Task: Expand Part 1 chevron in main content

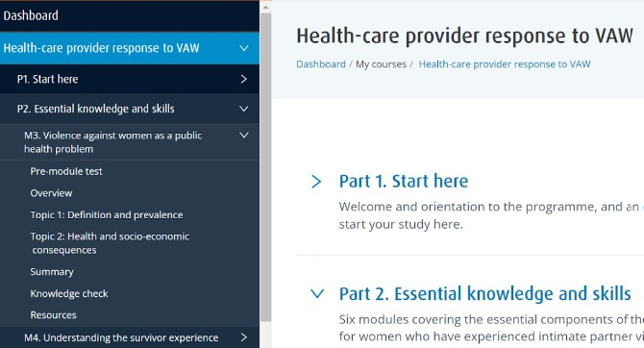Action: tap(316, 181)
